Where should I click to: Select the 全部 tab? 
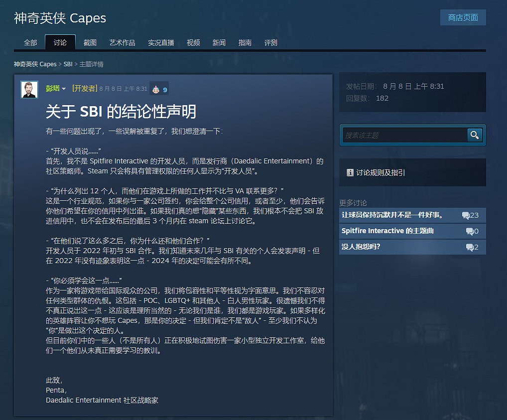coord(30,43)
